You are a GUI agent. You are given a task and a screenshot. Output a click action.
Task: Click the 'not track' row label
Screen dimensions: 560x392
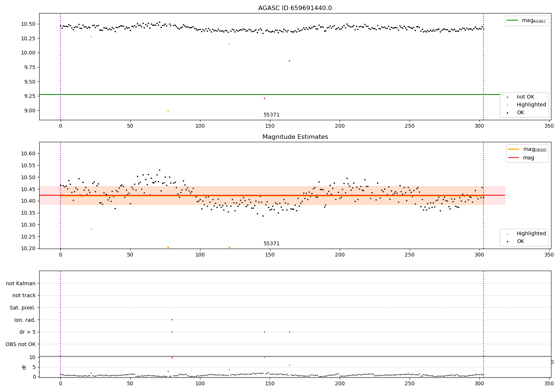(24, 295)
